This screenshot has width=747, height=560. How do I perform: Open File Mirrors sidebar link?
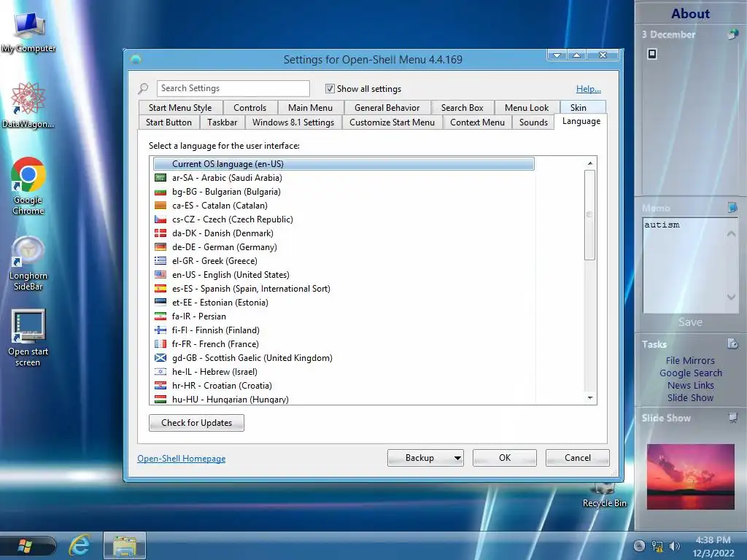click(x=690, y=360)
